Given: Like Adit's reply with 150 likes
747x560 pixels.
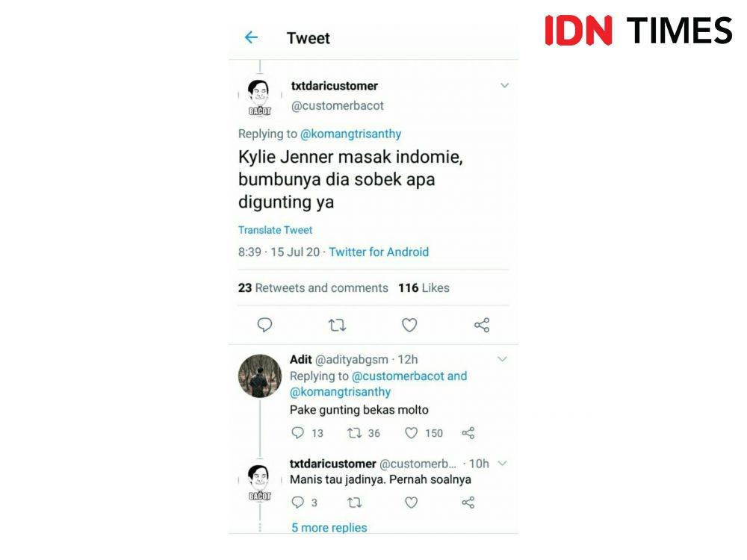Looking at the screenshot, I should click(x=411, y=433).
